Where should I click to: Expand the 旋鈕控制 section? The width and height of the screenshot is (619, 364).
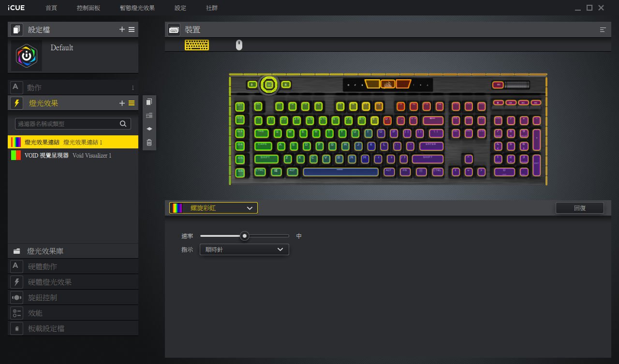tap(73, 297)
